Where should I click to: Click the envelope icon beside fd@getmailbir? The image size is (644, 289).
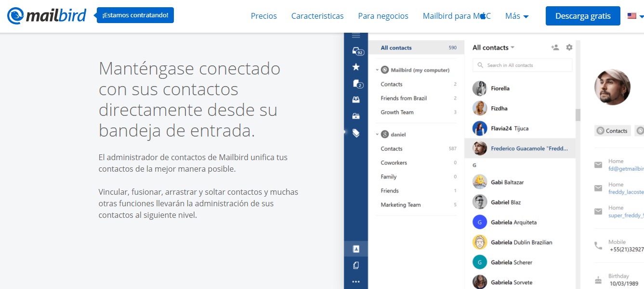pos(598,165)
